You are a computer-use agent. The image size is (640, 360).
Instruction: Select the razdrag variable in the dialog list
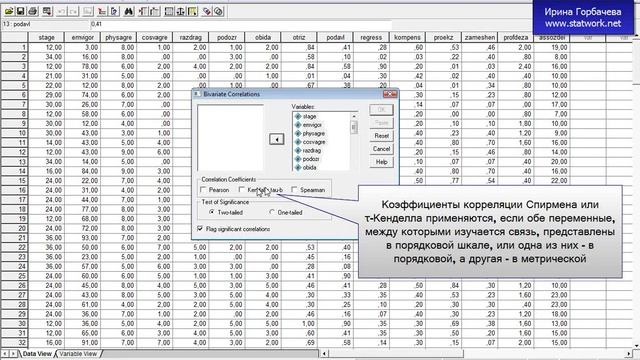tap(312, 151)
